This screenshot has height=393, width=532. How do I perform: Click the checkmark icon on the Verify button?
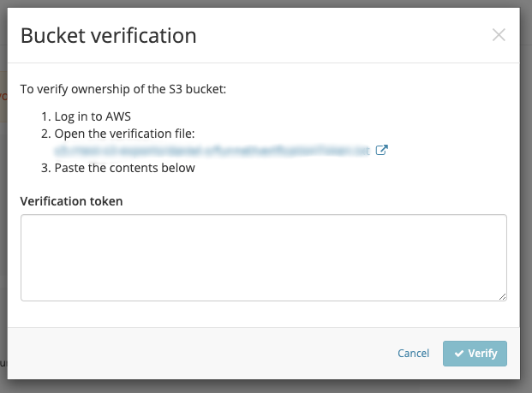pos(459,354)
